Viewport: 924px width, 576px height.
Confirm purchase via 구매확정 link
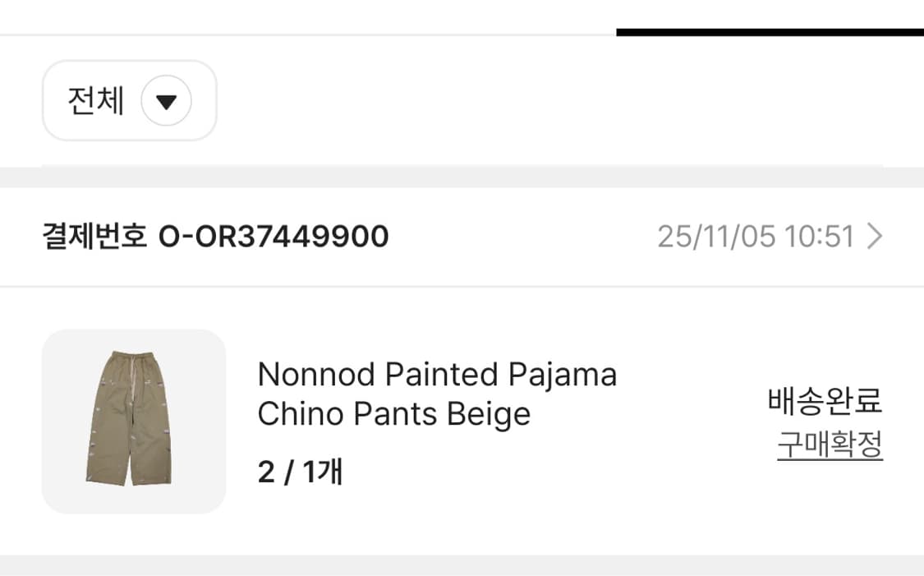(830, 445)
